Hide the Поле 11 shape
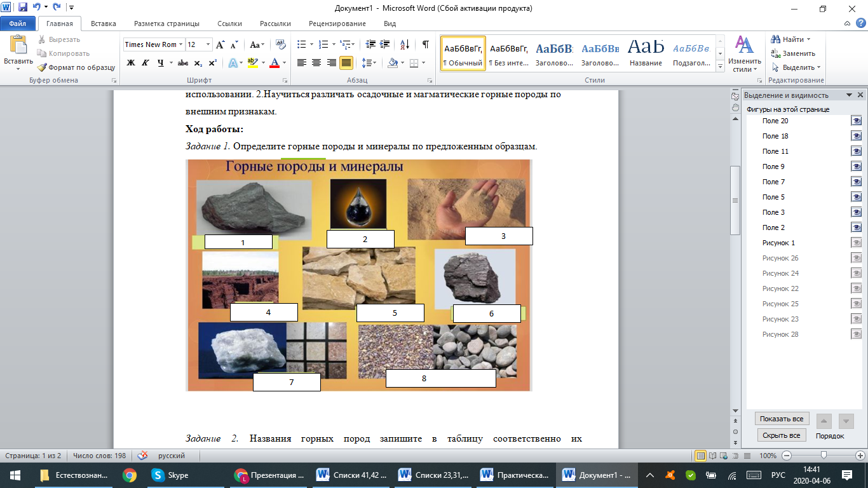The width and height of the screenshot is (868, 488). click(857, 151)
